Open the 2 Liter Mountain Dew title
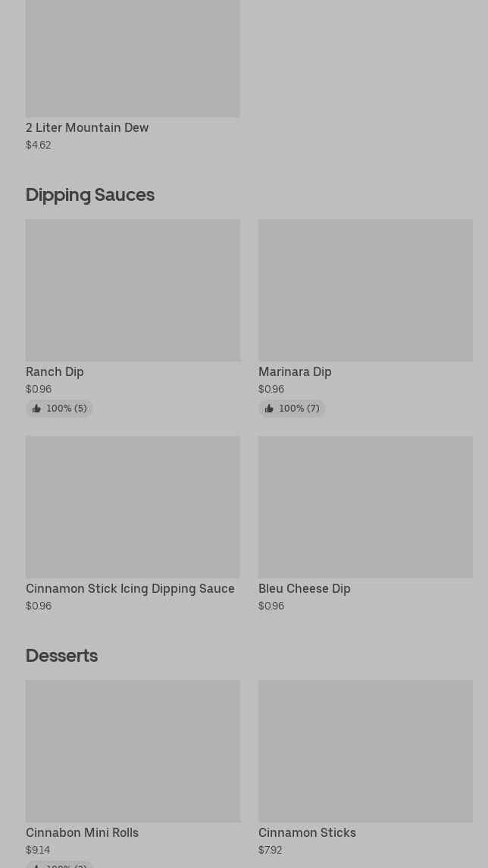 pos(87,128)
